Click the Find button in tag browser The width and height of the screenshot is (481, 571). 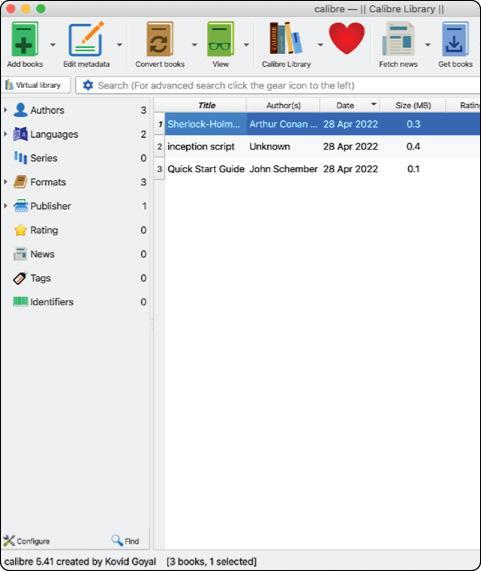point(125,541)
